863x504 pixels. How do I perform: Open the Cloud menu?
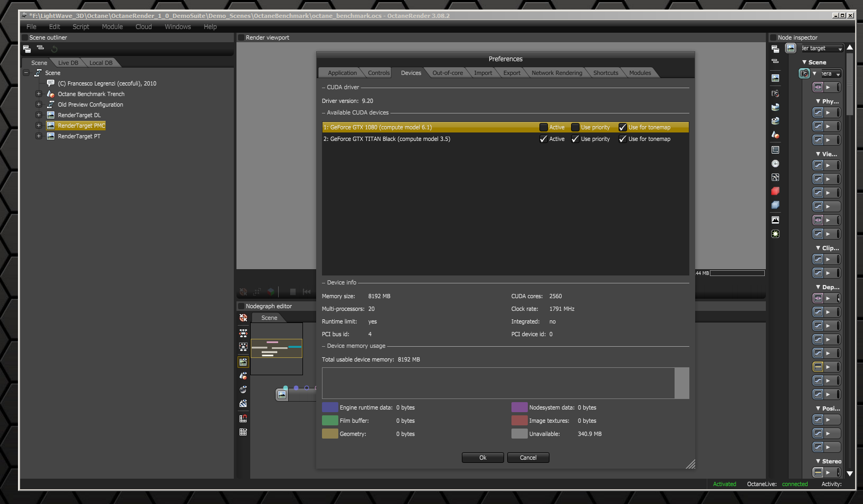(x=144, y=27)
